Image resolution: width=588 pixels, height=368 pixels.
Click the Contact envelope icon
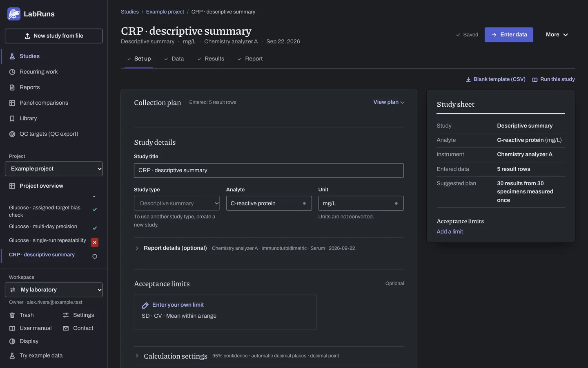point(66,328)
